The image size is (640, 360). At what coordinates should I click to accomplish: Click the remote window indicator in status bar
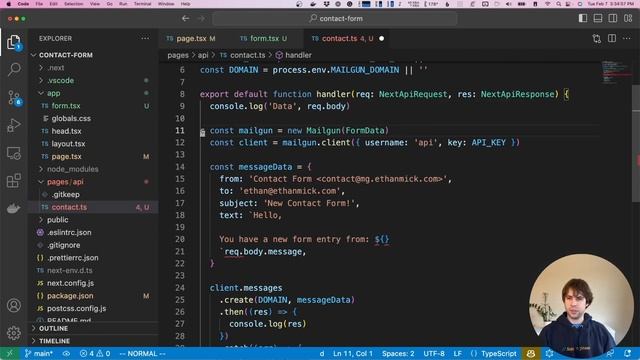[x=9, y=353]
